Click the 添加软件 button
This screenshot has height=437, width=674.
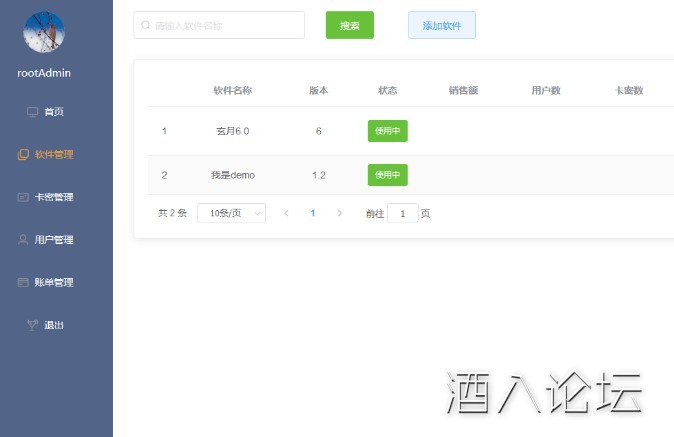441,25
